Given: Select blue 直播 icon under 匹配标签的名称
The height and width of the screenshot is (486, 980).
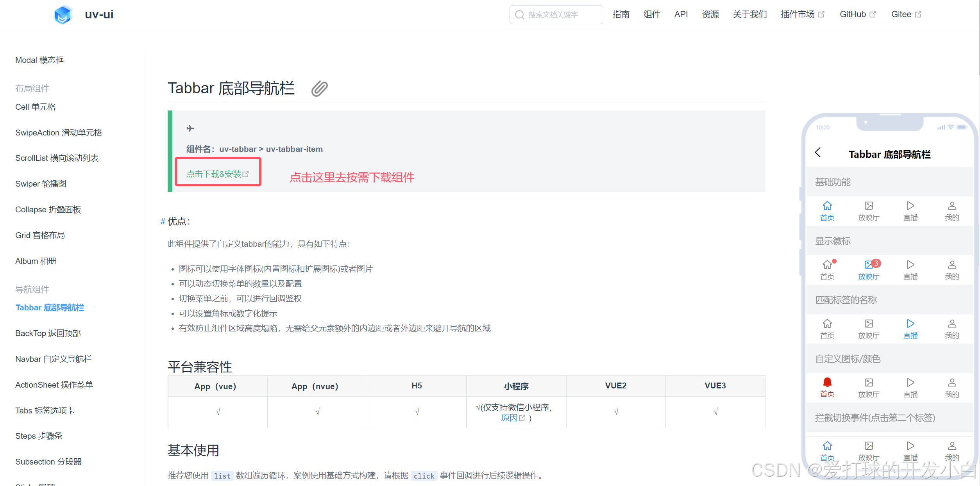Looking at the screenshot, I should click(910, 324).
